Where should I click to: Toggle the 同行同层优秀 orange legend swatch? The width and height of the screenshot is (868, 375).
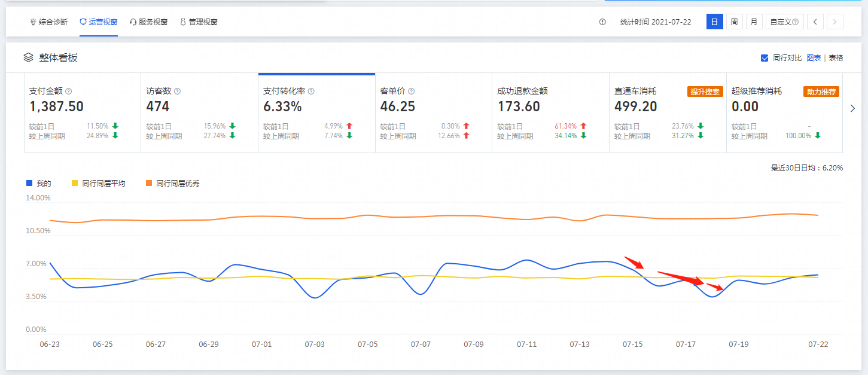(x=149, y=183)
